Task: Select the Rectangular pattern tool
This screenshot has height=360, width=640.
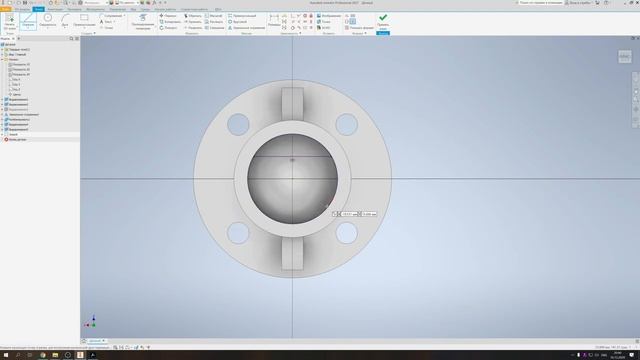Action: [242, 16]
